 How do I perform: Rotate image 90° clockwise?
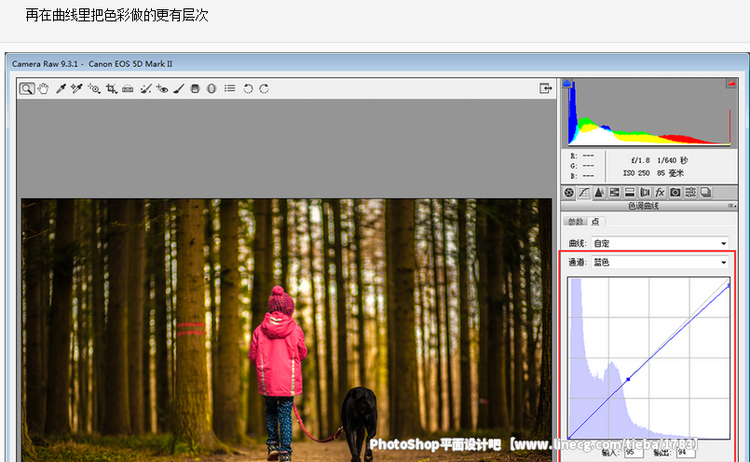pyautogui.click(x=264, y=88)
